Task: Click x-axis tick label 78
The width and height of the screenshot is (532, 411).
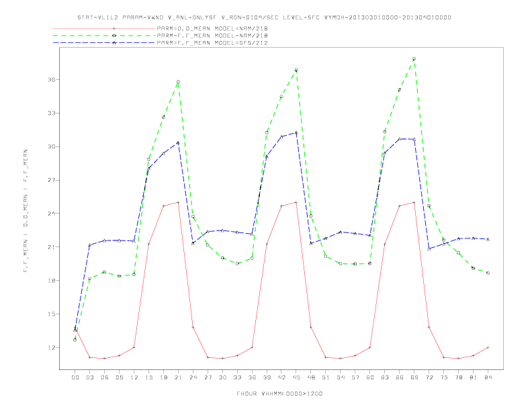Action: [458, 377]
